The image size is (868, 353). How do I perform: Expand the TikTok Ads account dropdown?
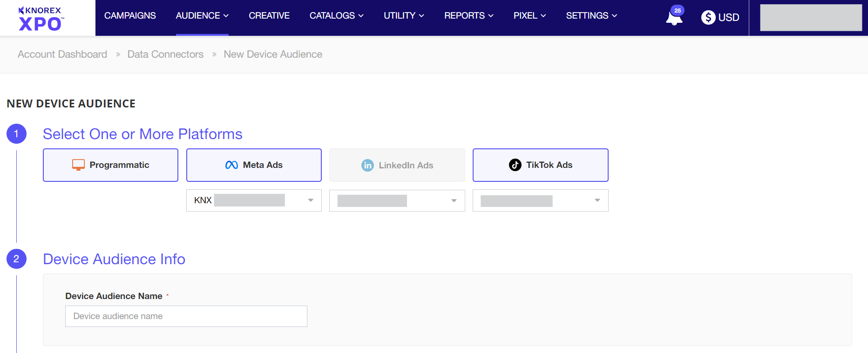pyautogui.click(x=597, y=200)
